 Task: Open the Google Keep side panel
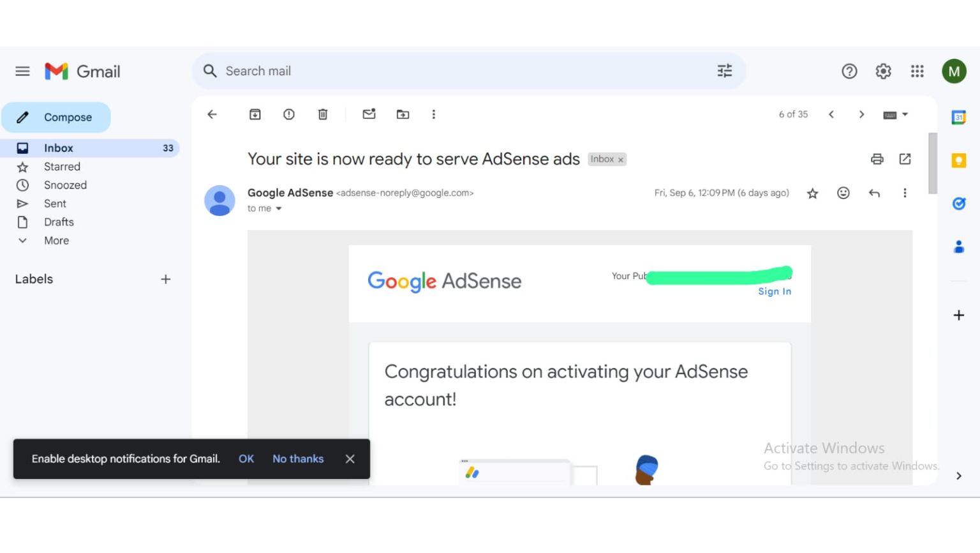click(x=958, y=160)
